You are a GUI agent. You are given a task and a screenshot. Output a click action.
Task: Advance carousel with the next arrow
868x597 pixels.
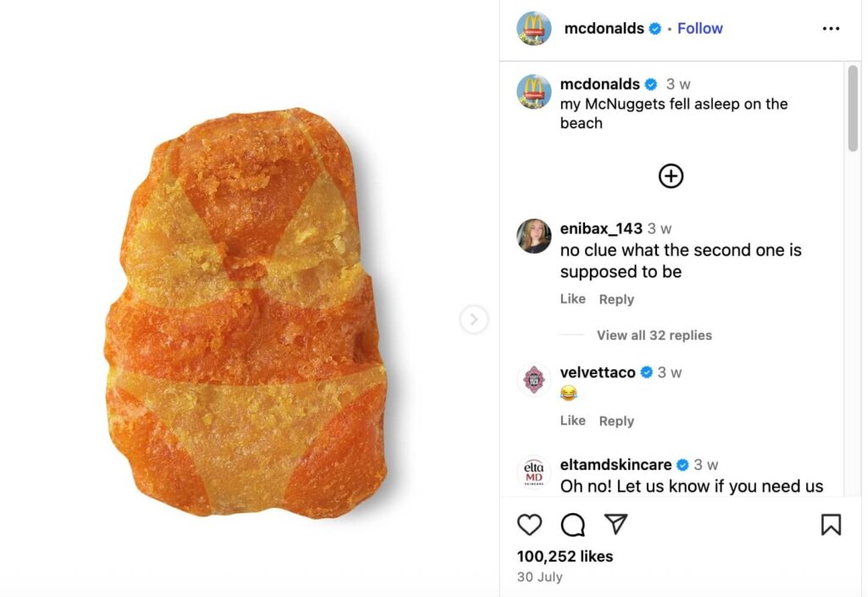[x=474, y=320]
